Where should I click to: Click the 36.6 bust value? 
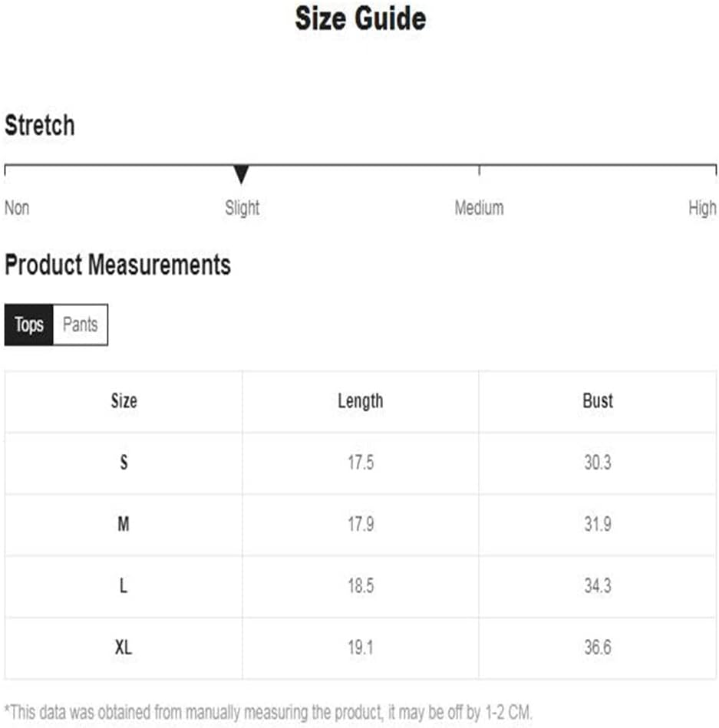598,647
